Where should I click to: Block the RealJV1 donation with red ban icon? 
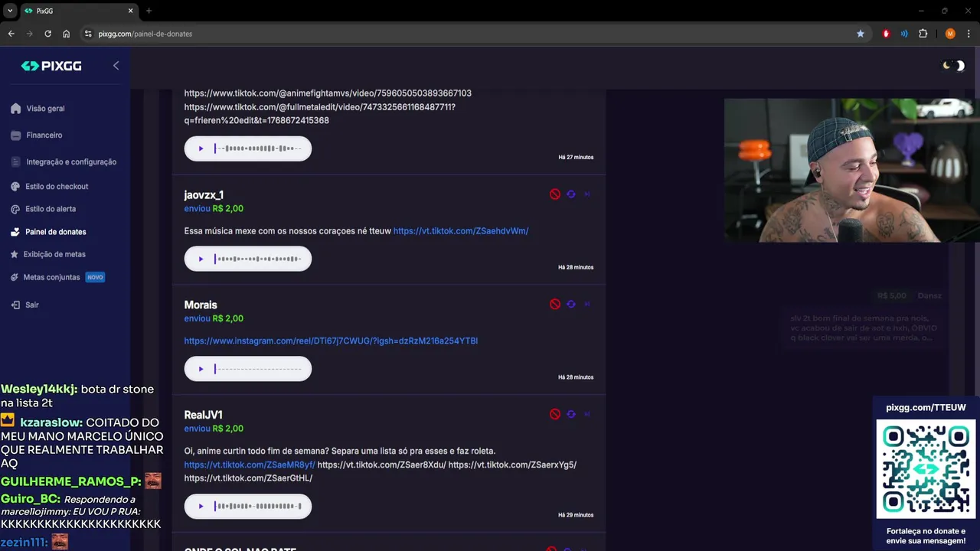tap(555, 414)
